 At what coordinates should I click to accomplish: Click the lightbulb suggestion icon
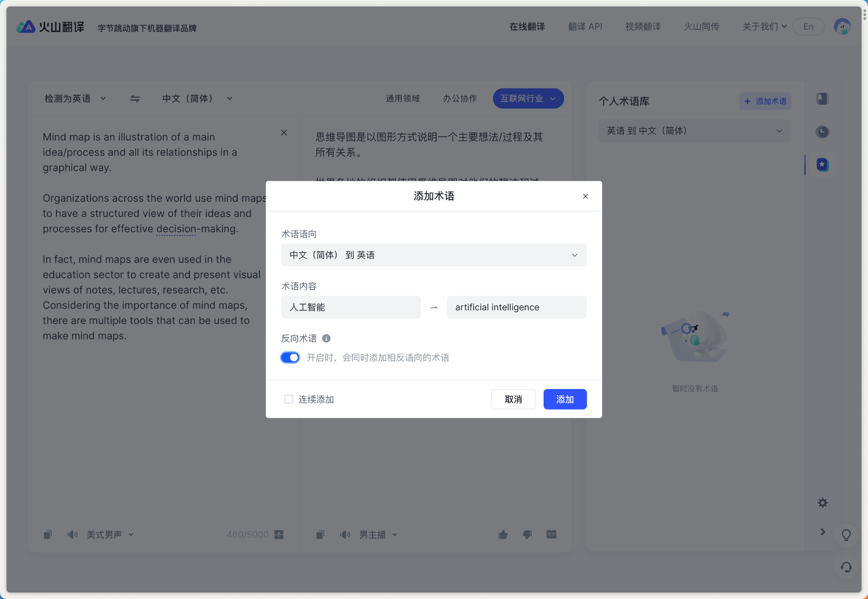coord(846,536)
